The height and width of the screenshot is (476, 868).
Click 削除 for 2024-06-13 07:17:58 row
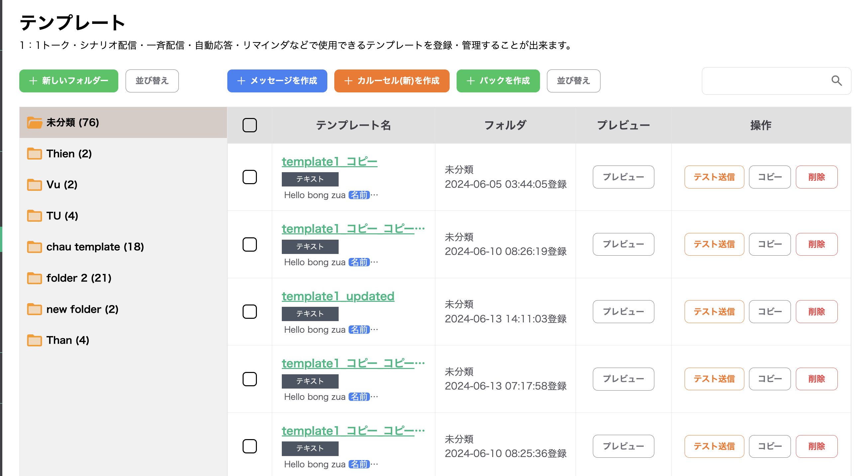point(817,379)
